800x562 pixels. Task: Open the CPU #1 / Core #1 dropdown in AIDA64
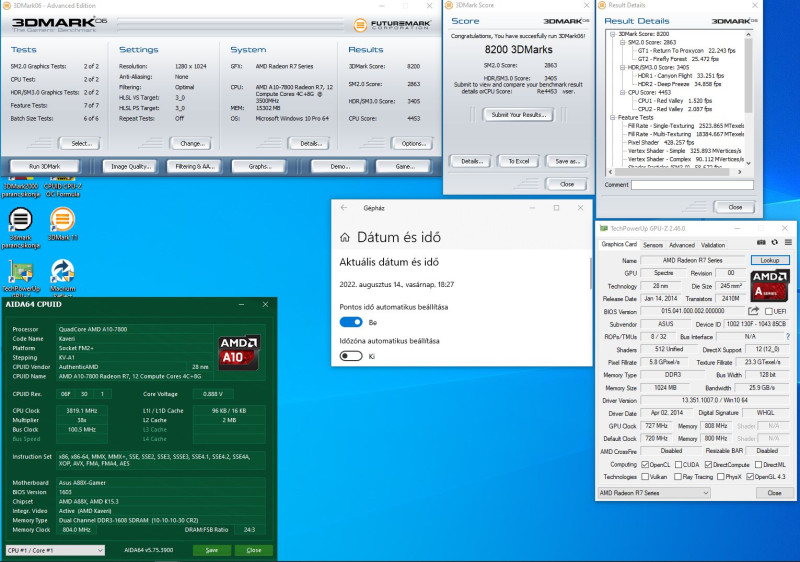tap(56, 550)
